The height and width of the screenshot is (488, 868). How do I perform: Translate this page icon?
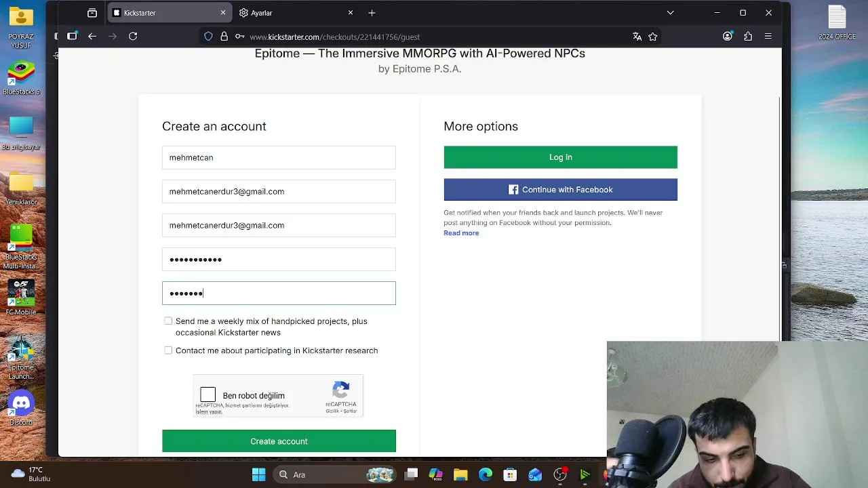tap(637, 37)
